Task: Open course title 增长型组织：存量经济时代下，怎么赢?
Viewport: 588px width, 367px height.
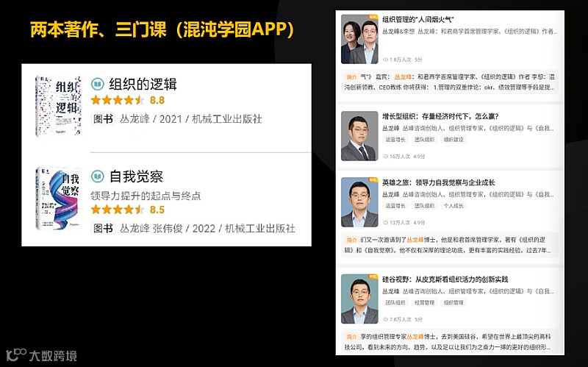Action: pos(440,116)
